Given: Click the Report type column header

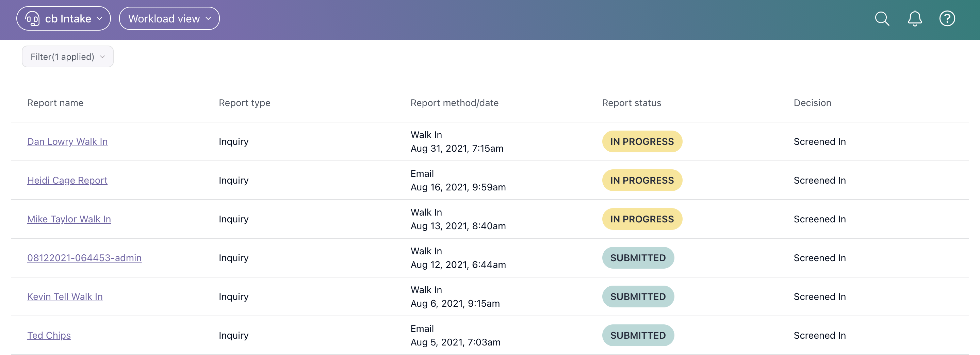Looking at the screenshot, I should click(244, 103).
